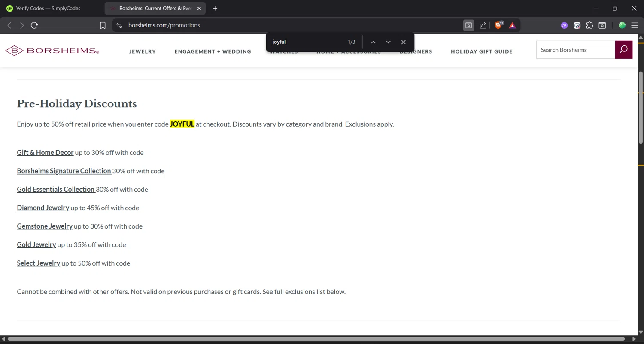Image resolution: width=644 pixels, height=344 pixels.
Task: Open the Brave Shields lion icon
Action: [x=498, y=25]
